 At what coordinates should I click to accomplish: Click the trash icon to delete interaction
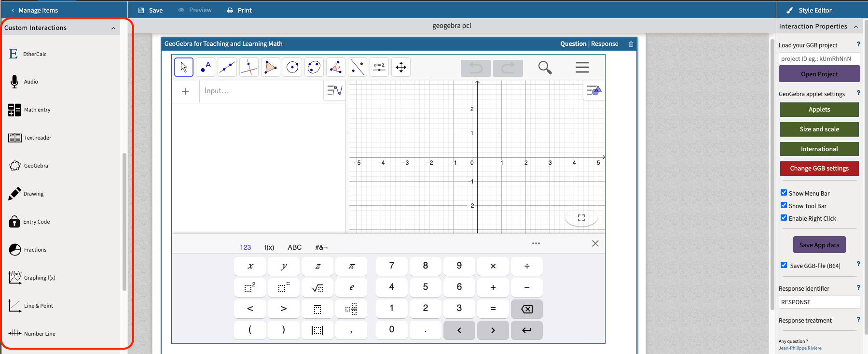631,44
